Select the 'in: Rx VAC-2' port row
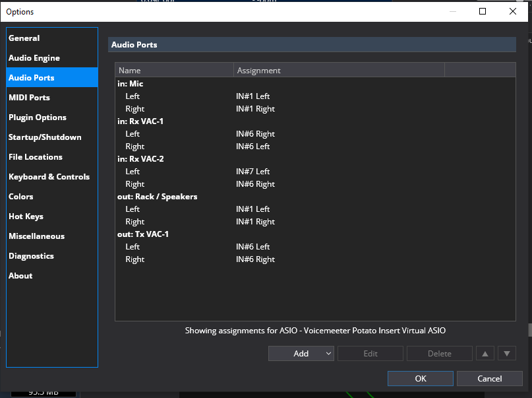Viewport: 532px width, 398px height. [x=315, y=159]
